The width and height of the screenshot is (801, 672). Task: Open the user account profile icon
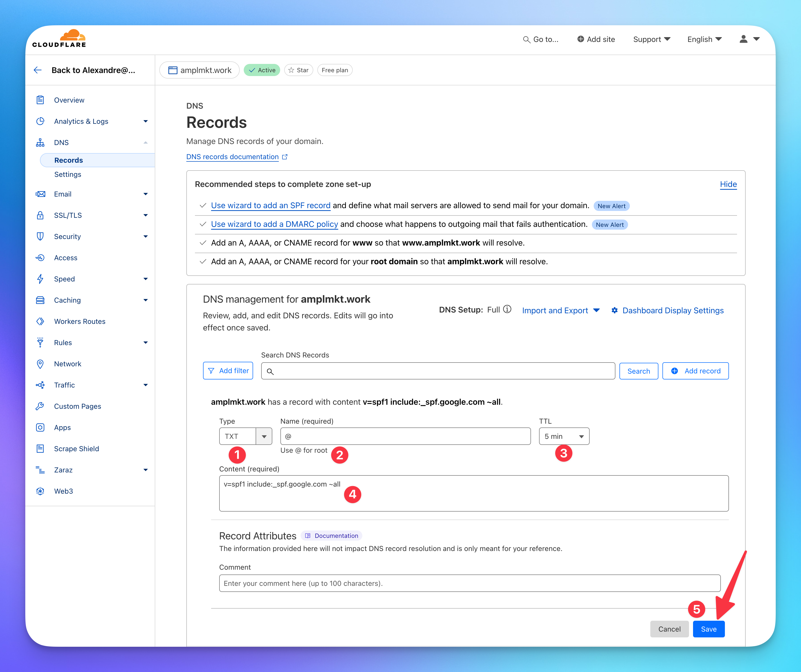743,39
